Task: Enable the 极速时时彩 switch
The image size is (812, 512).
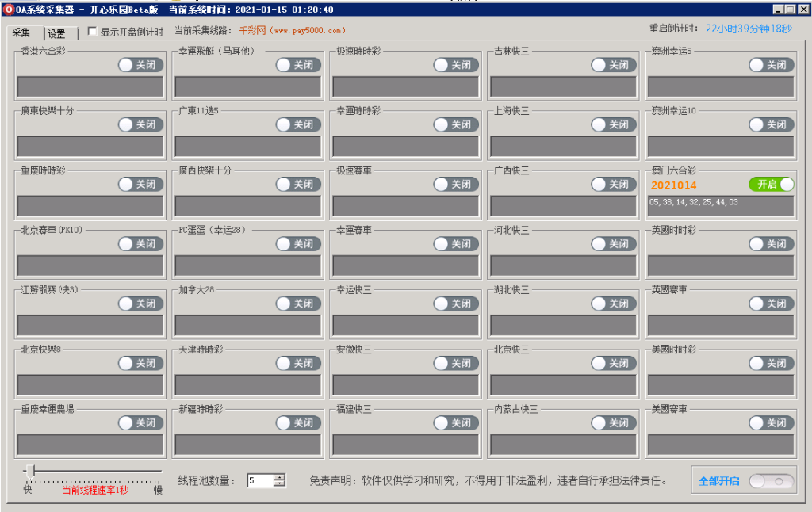Action: coord(455,65)
